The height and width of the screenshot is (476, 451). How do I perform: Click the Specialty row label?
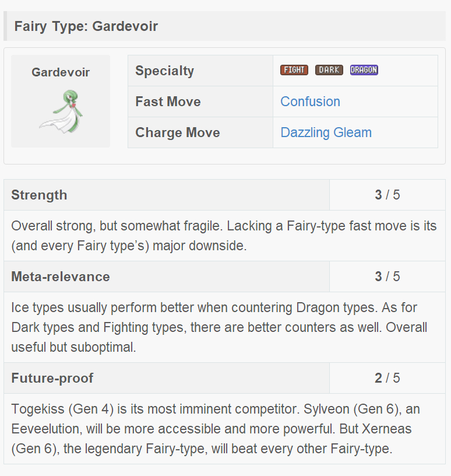164,71
